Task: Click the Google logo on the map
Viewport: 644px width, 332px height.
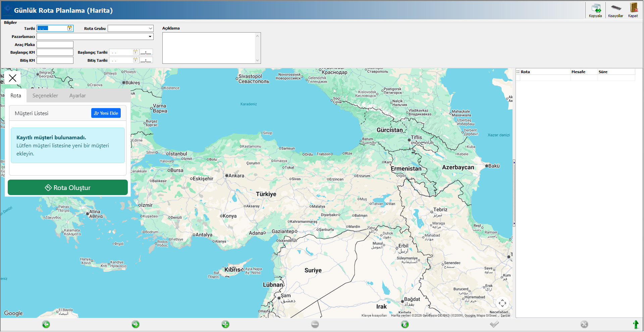Action: pyautogui.click(x=13, y=313)
